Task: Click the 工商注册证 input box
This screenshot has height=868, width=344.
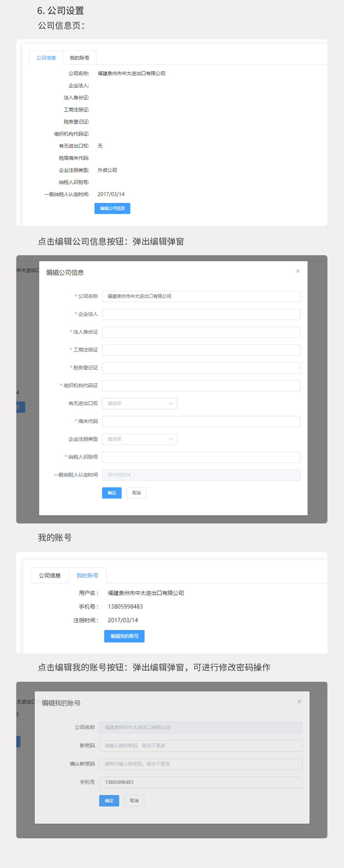Action: pos(201,350)
